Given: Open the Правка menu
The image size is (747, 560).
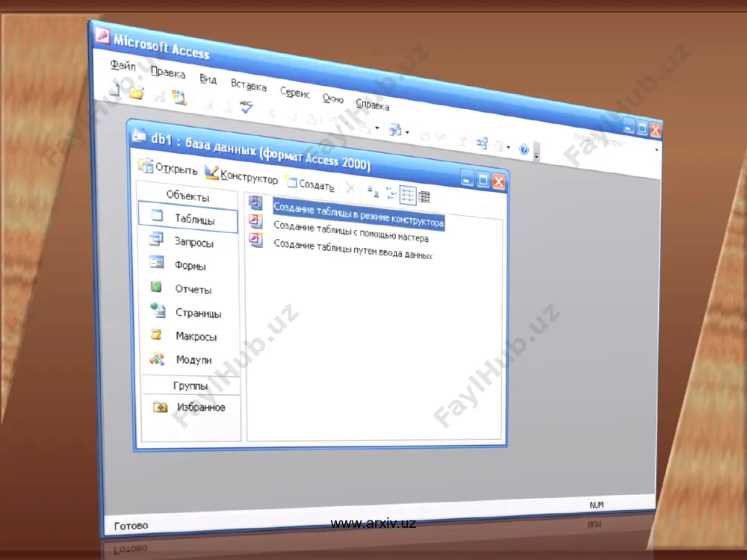Looking at the screenshot, I should pos(167,72).
